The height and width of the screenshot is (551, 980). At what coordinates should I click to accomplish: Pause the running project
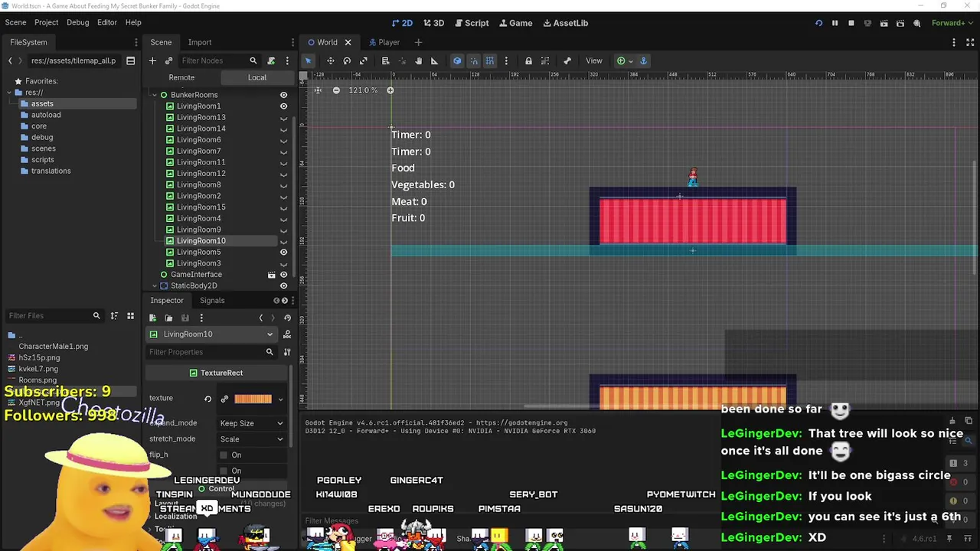[835, 23]
